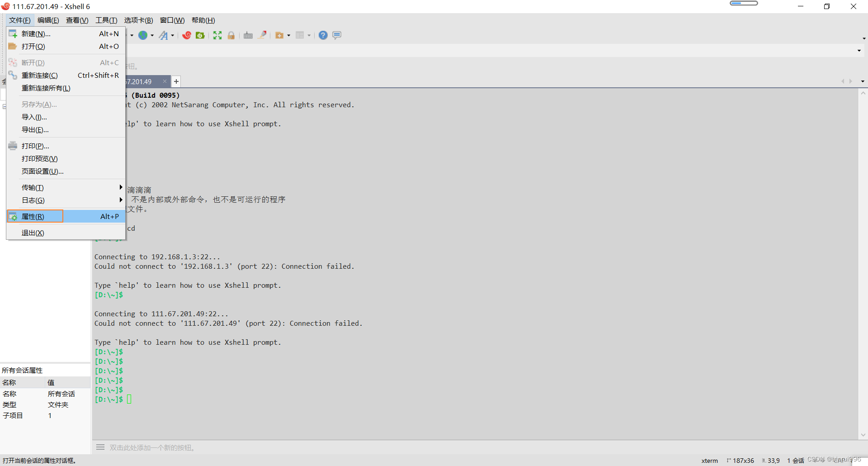Choose 页面设置(U)...
The width and height of the screenshot is (868, 466).
[x=66, y=171]
